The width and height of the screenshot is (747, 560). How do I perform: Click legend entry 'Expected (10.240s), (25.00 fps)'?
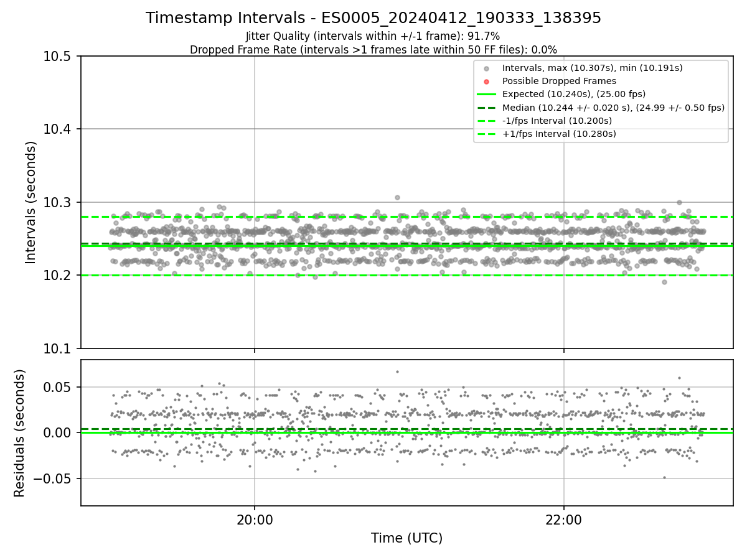click(x=574, y=94)
